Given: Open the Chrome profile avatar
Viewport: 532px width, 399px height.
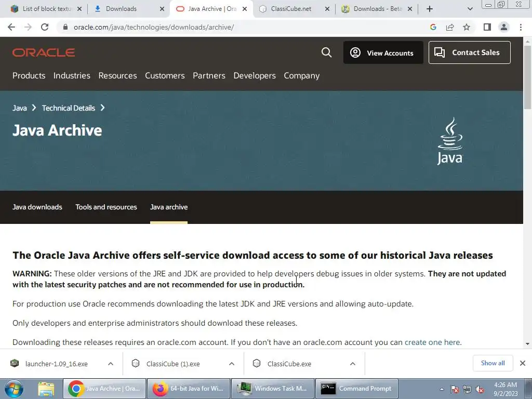Looking at the screenshot, I should click(x=504, y=27).
